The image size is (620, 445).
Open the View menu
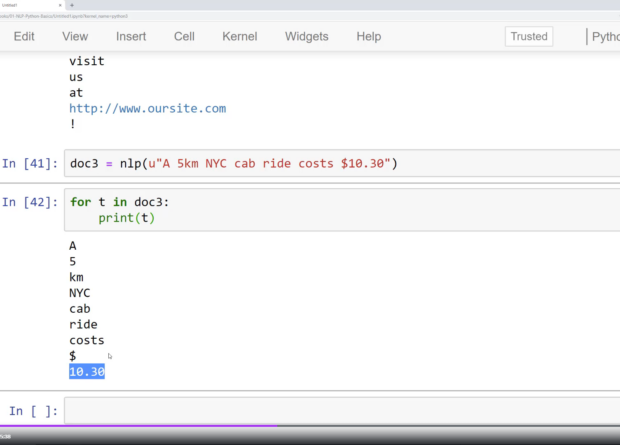[75, 36]
